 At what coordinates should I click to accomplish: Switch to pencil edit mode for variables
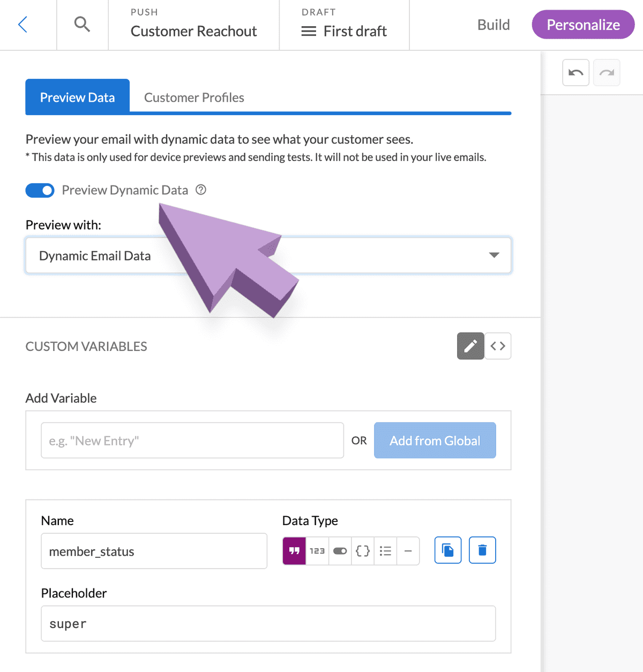click(470, 346)
